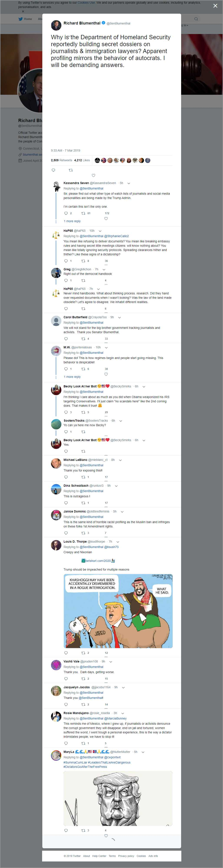Retweet Carol Butterfield's reply

tap(83, 339)
